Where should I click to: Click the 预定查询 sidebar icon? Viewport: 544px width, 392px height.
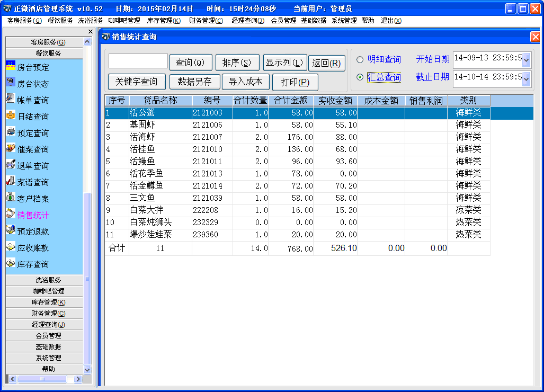(x=11, y=132)
